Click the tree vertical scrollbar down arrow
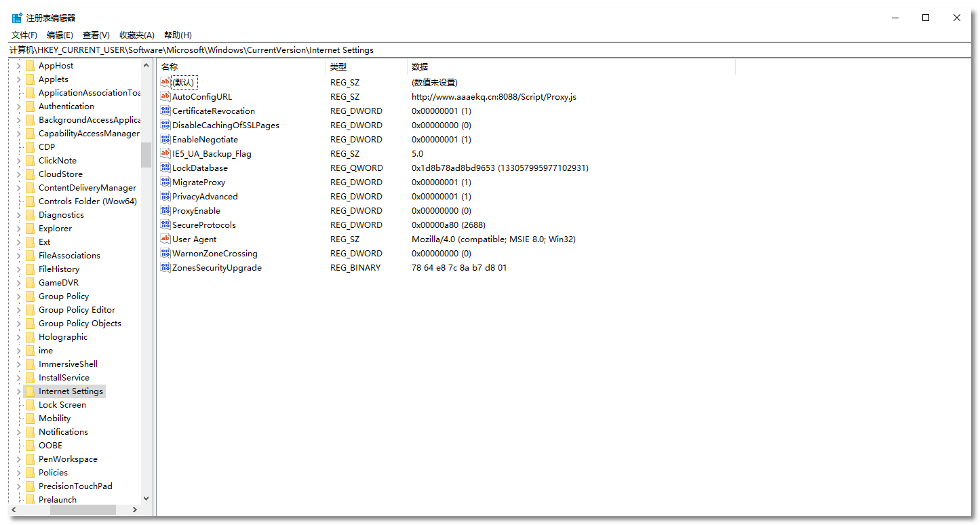980x525 pixels. (x=146, y=499)
